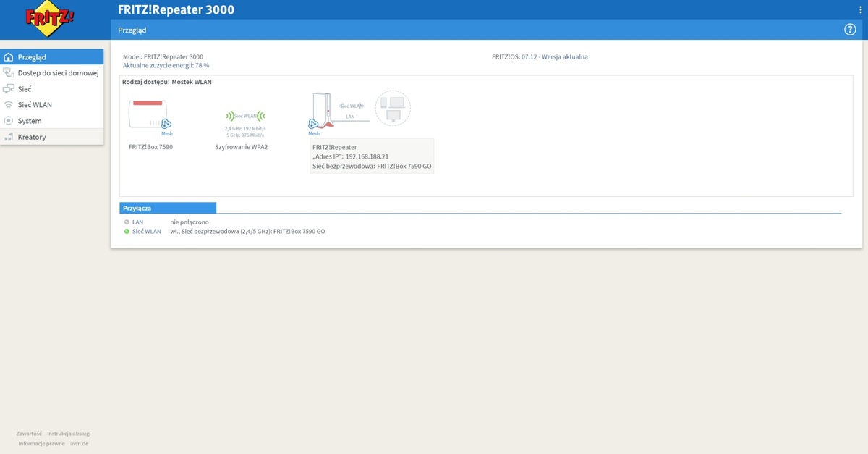Screen dimensions: 868x454
Task: Open the Sieć WLAN link under Przyłącza
Action: [x=147, y=232]
